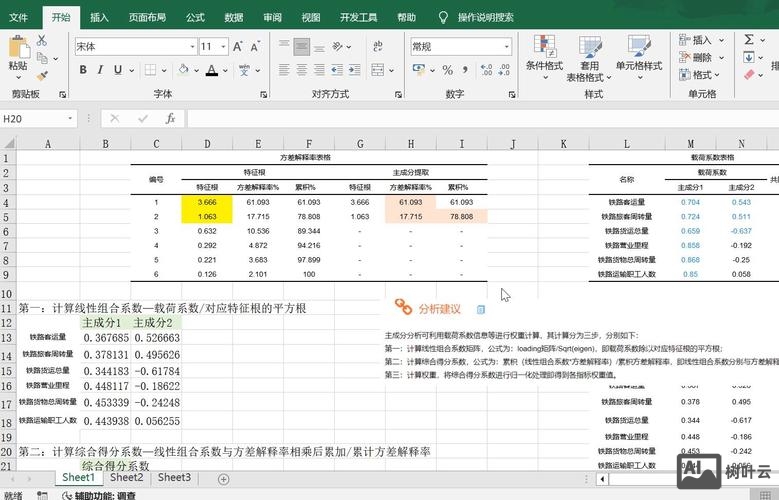Switch to the 页面布局 tab

click(147, 17)
